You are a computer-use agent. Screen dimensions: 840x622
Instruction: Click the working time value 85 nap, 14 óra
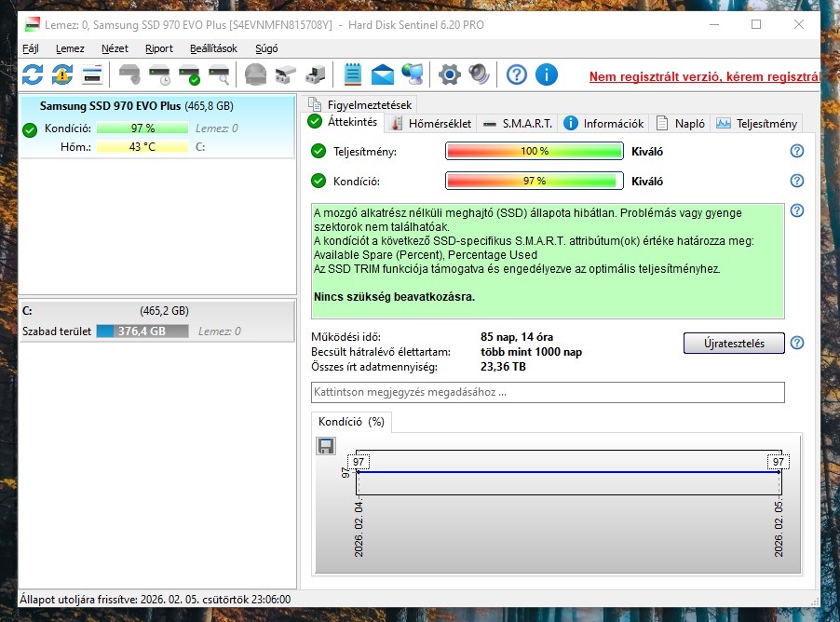(x=517, y=337)
